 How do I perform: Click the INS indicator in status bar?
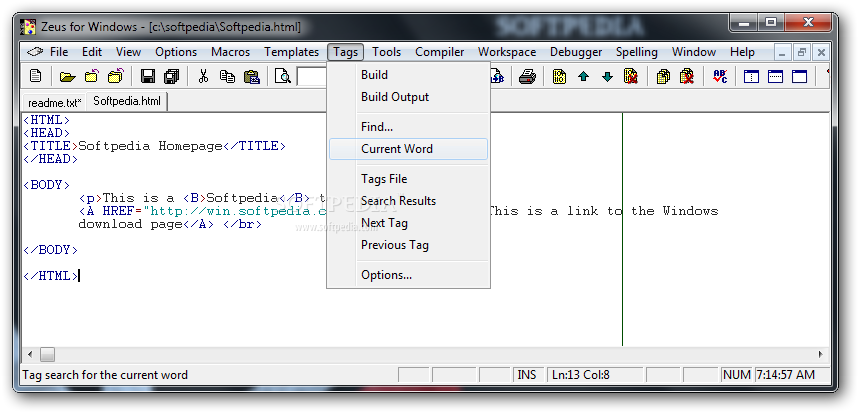526,375
